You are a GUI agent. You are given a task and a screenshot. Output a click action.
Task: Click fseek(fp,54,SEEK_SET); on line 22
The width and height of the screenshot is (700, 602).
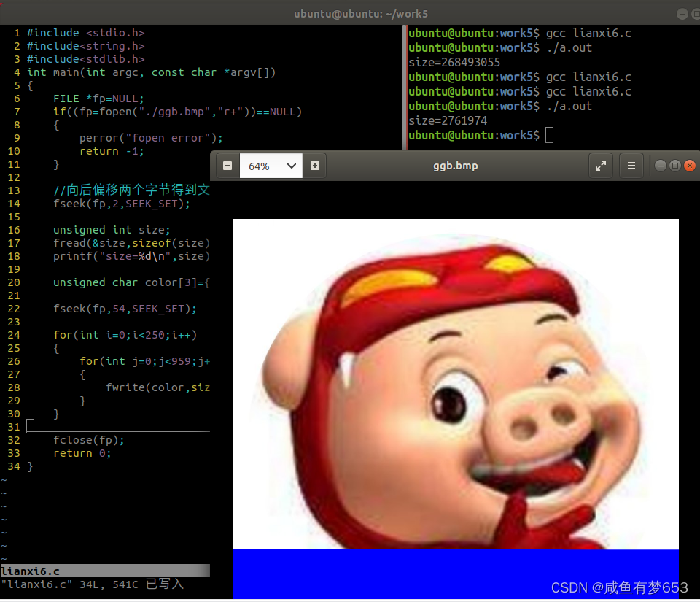[x=125, y=309]
